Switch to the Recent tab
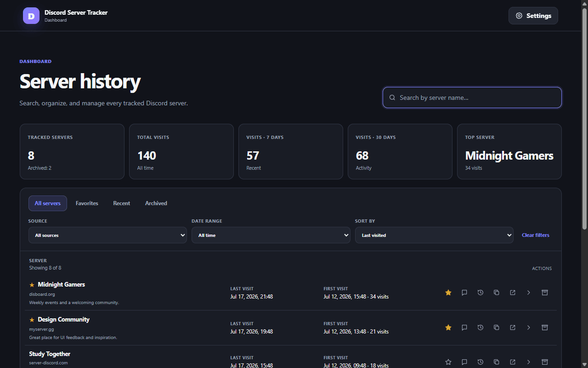This screenshot has width=588, height=368. pyautogui.click(x=122, y=203)
